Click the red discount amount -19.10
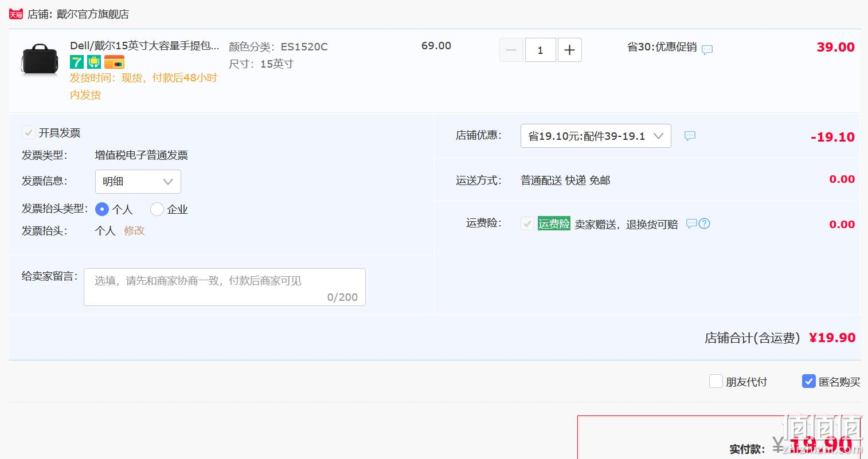Viewport: 868px width, 459px height. tap(832, 137)
